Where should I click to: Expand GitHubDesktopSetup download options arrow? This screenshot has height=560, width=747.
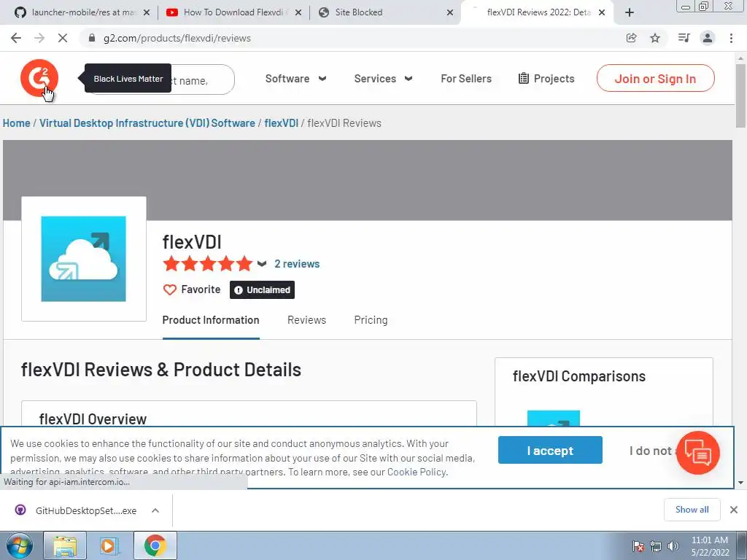point(155,510)
